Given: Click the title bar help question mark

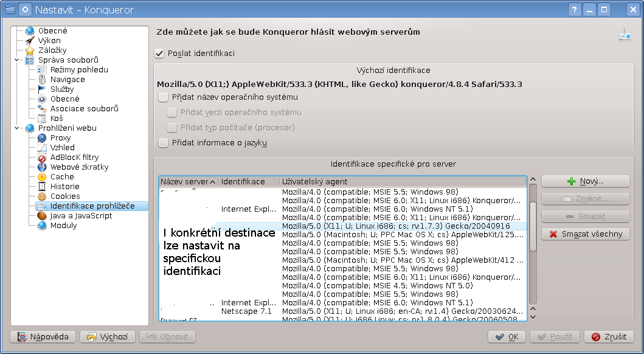Looking at the screenshot, I should point(574,10).
